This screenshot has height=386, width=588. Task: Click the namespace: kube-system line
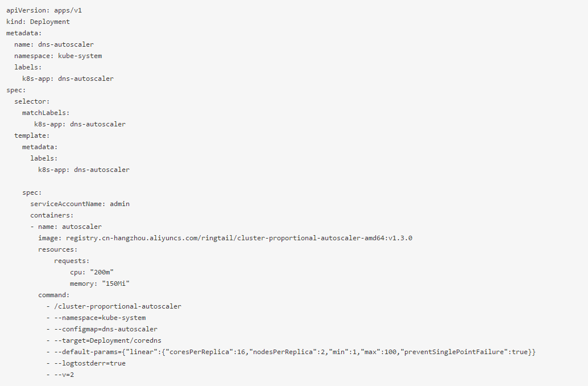[58, 56]
